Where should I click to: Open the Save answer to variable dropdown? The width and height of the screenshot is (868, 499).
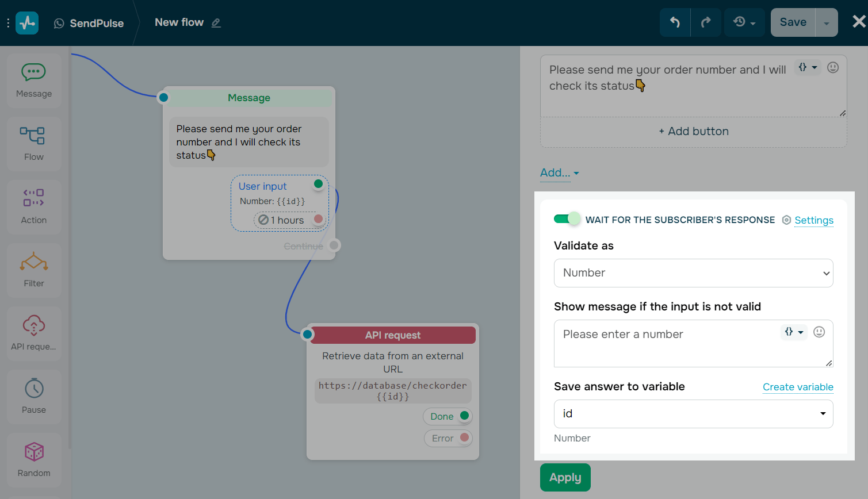[x=693, y=413]
